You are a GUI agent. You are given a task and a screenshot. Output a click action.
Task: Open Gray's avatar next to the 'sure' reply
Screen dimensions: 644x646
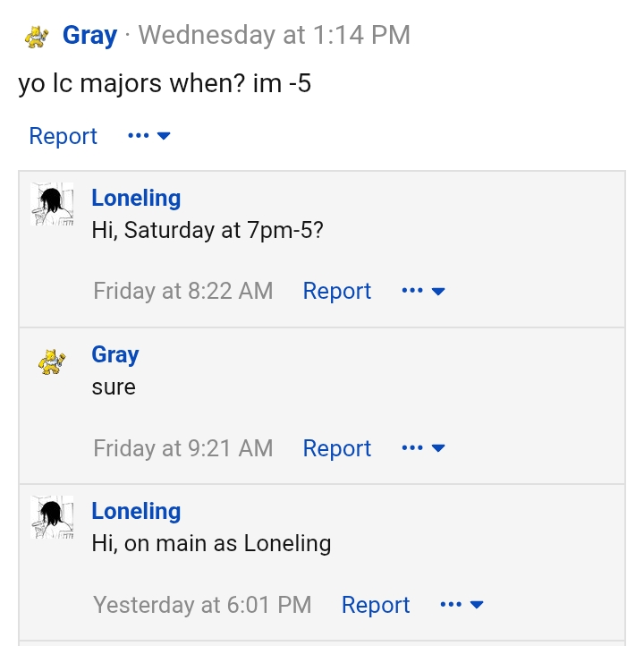pos(52,361)
